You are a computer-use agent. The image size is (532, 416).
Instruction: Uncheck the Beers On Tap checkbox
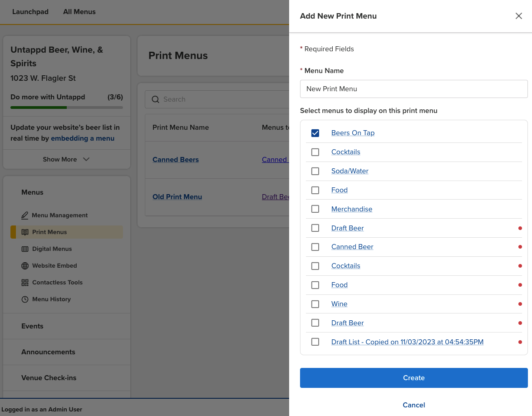coord(315,133)
